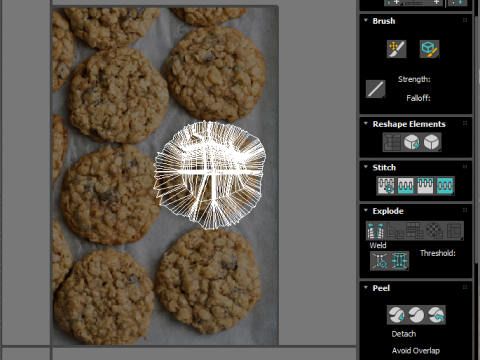The width and height of the screenshot is (480, 360).
Task: Click the Falloff: label
Action: (x=418, y=98)
